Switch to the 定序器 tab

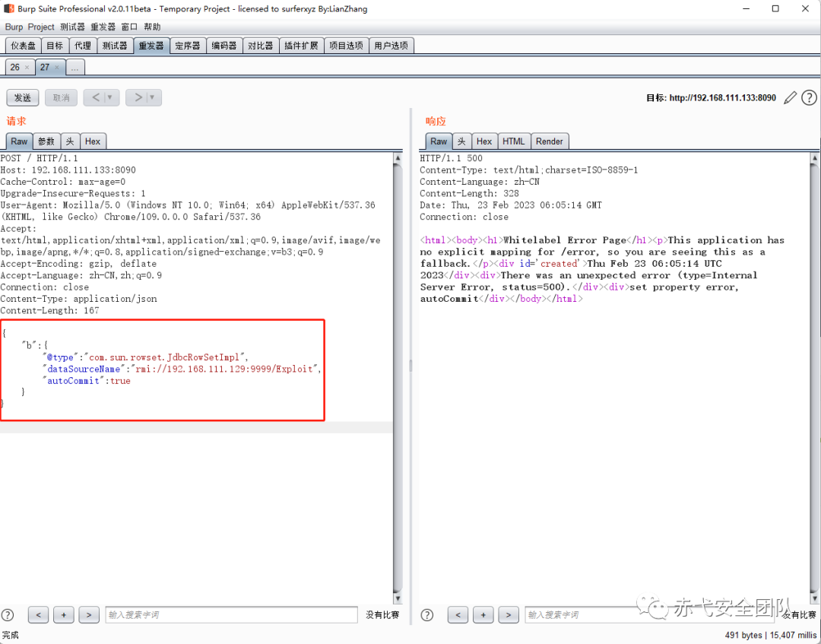[x=188, y=46]
